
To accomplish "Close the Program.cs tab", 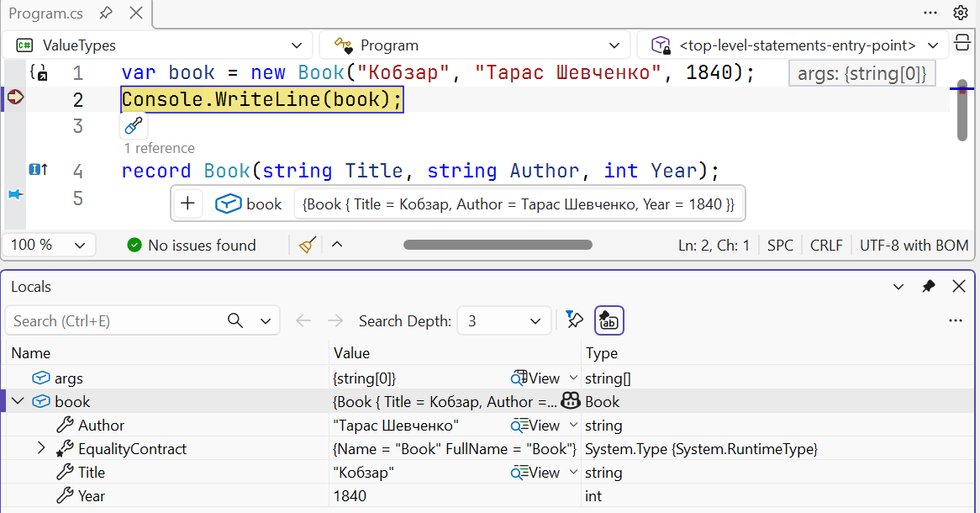I will [135, 13].
